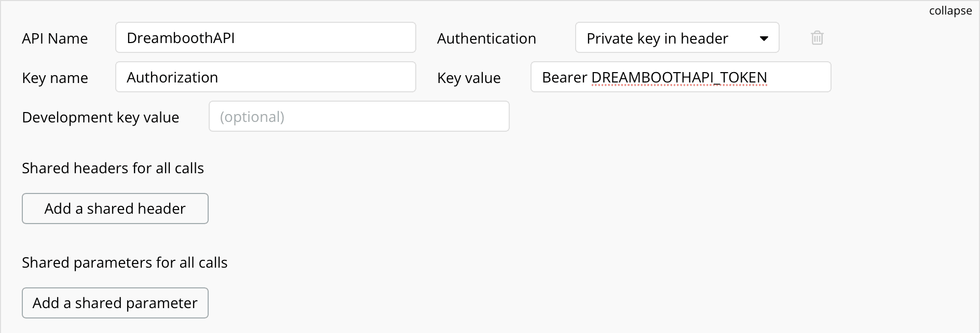Collapse the API configuration panel
Image resolution: width=980 pixels, height=333 pixels.
[950, 11]
